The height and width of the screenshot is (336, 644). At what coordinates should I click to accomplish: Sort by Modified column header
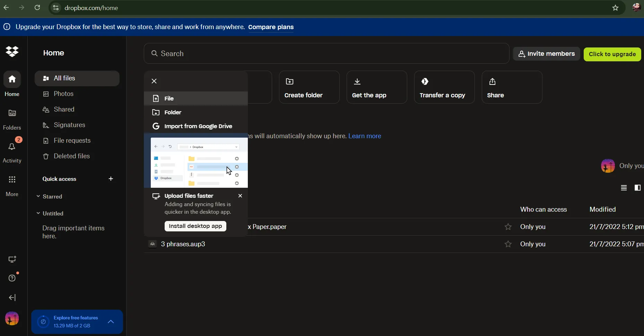[x=603, y=210]
